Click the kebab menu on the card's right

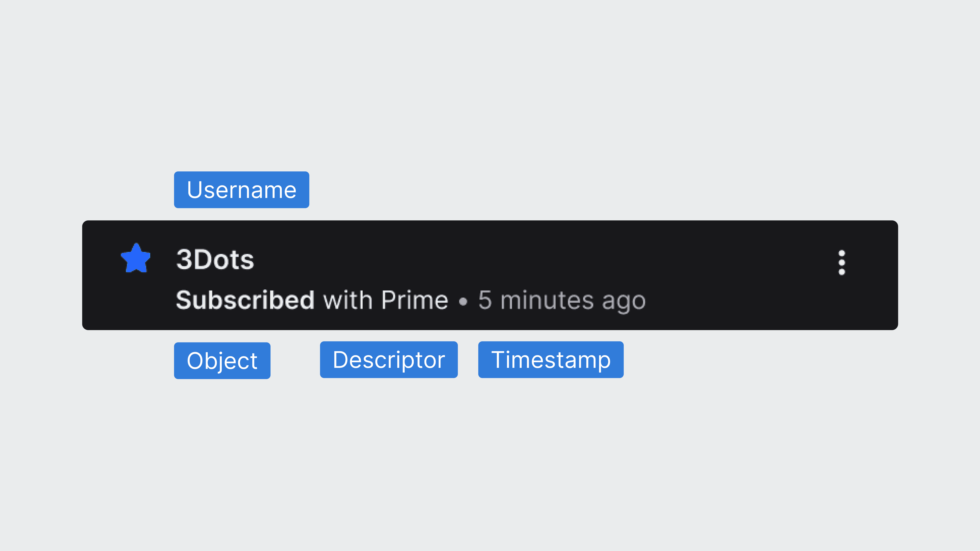(x=842, y=262)
